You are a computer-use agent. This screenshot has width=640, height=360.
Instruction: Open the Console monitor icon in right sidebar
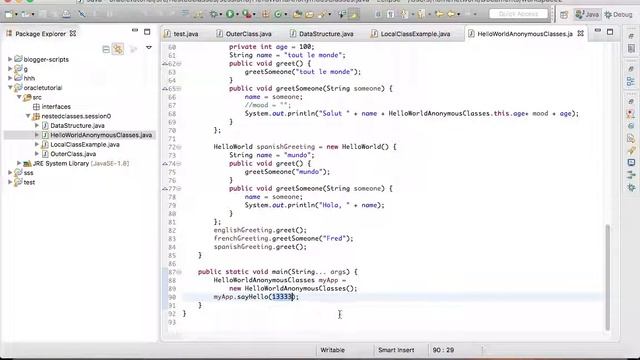(631, 162)
